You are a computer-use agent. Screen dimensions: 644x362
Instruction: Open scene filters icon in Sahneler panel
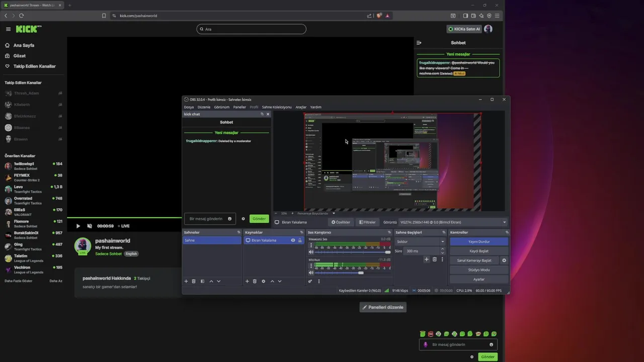[202, 281]
